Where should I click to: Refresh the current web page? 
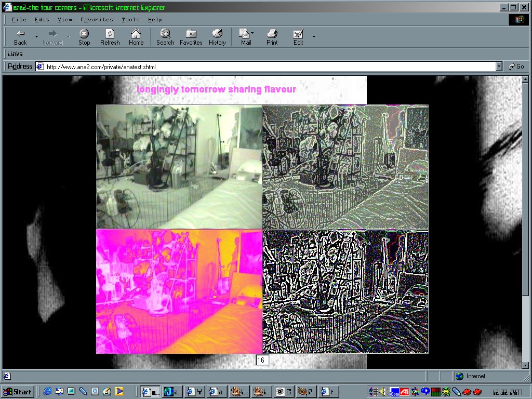pyautogui.click(x=110, y=37)
